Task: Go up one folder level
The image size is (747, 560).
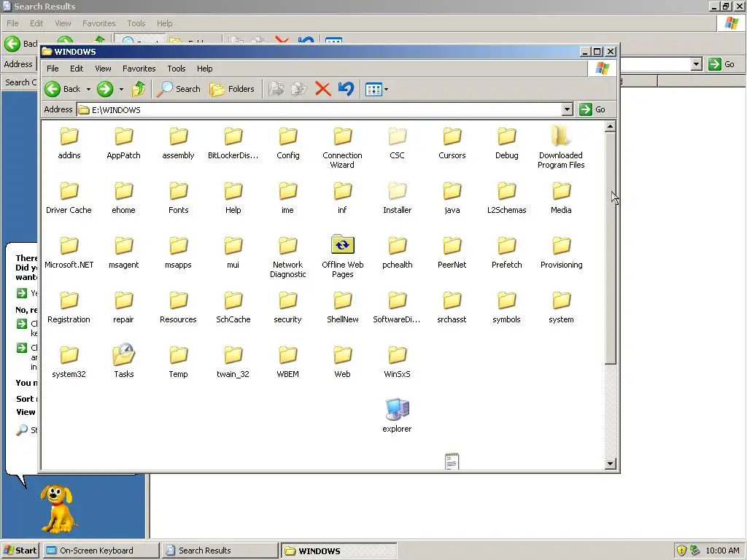Action: point(139,89)
